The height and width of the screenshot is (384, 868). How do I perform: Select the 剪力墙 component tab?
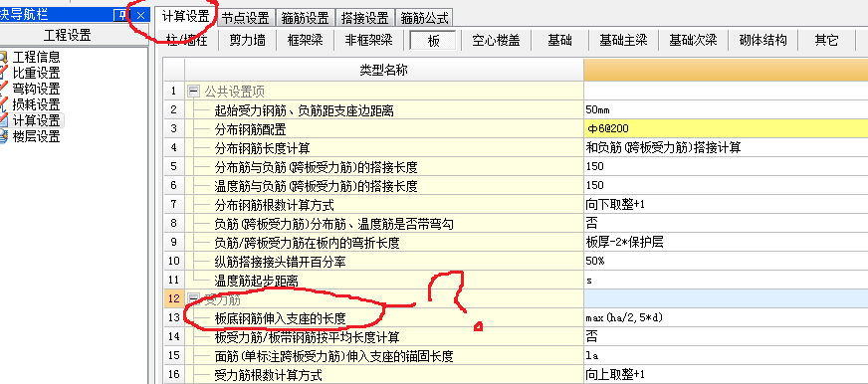247,40
